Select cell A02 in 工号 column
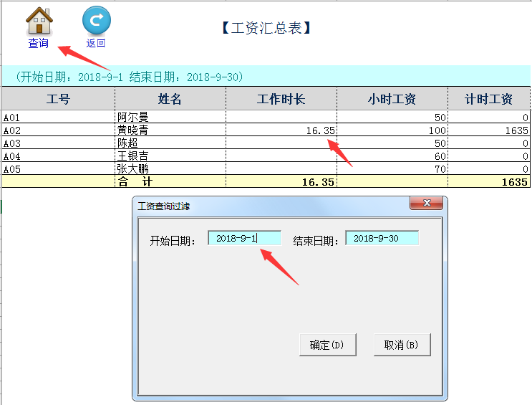 click(59, 130)
